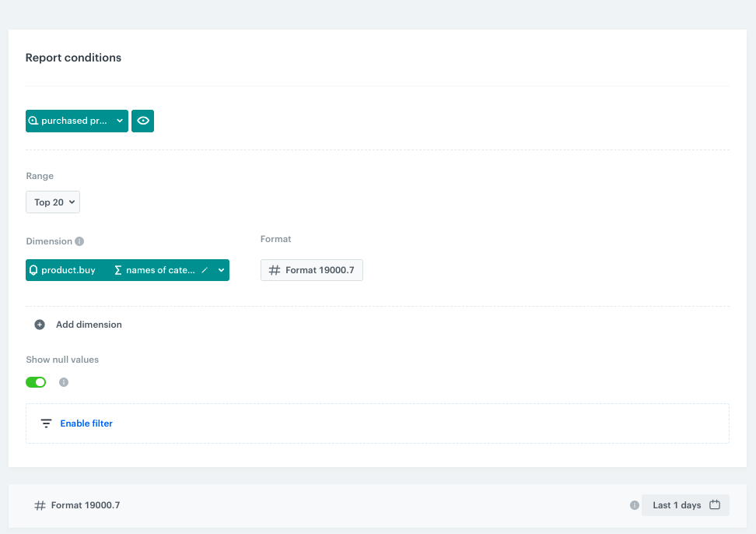Screen dimensions: 756x534
Task: Toggle the eye preview next to purchased products
Action: (x=142, y=121)
